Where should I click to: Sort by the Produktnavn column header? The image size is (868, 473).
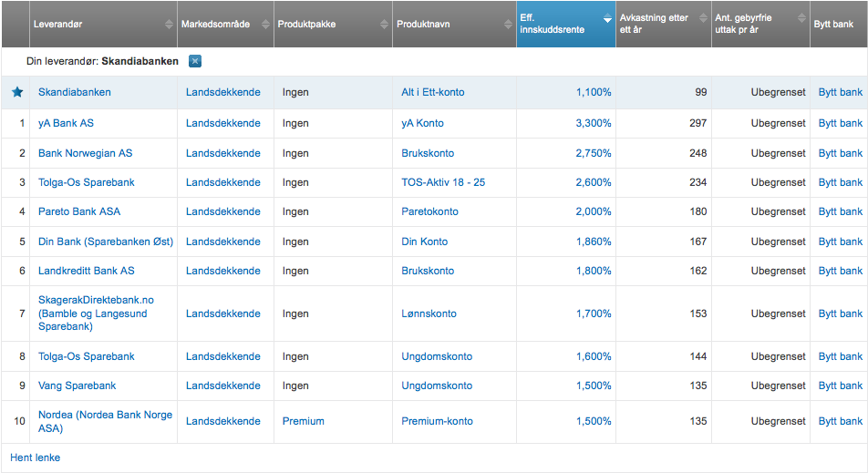(x=454, y=25)
